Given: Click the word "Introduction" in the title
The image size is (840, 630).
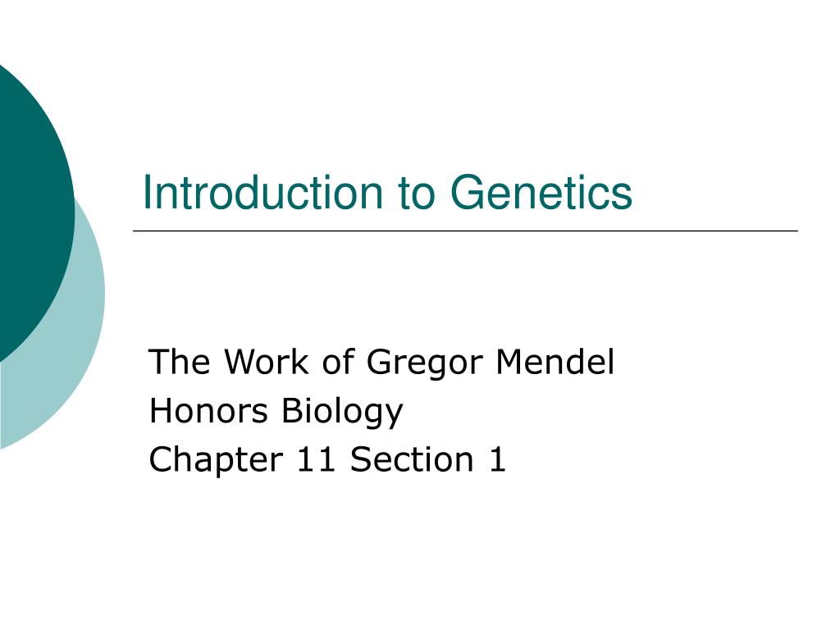Looking at the screenshot, I should [x=262, y=192].
